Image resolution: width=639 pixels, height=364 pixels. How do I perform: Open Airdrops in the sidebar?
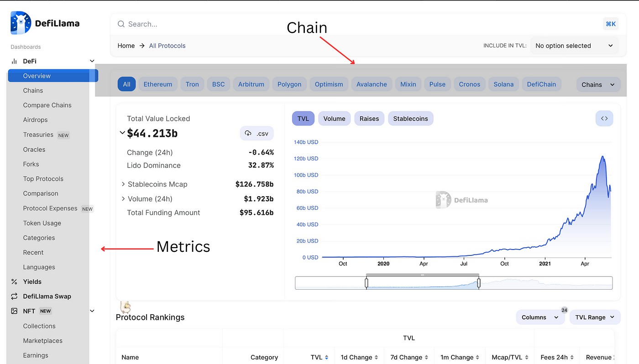(x=35, y=120)
